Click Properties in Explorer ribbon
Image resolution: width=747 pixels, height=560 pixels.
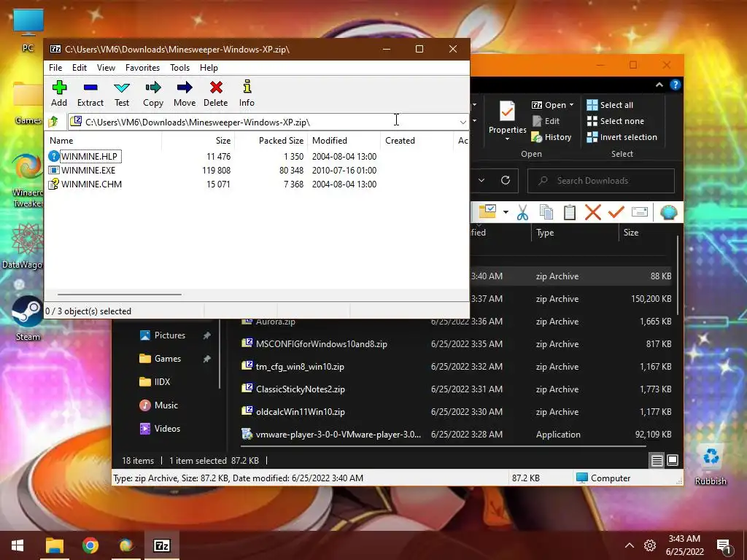(x=508, y=120)
